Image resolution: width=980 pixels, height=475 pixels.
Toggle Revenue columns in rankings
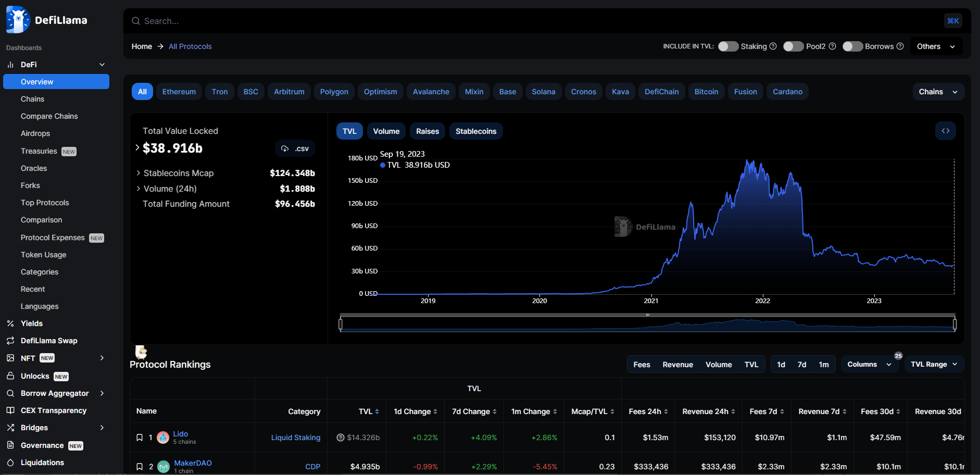677,365
